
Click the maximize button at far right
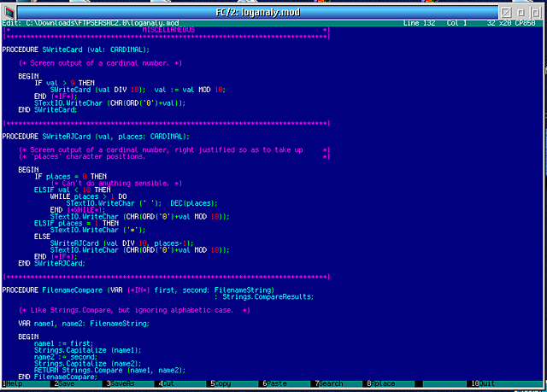[535, 13]
